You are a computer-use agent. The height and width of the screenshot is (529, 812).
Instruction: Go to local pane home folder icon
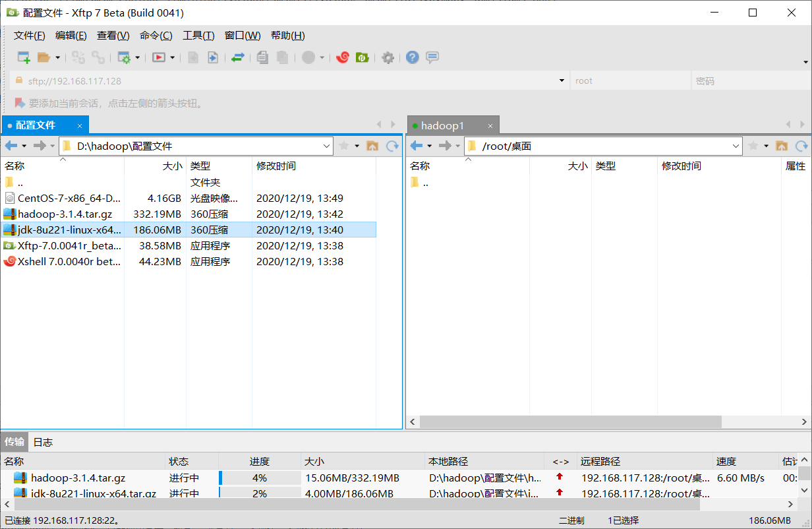[372, 146]
